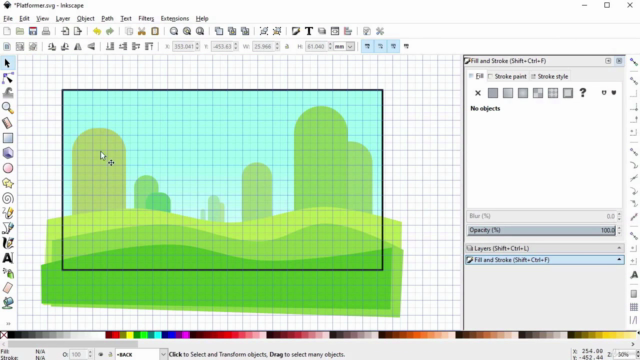Screen dimensions: 640x360
Task: Toggle current layer visibility eye icon
Action: pos(100,354)
